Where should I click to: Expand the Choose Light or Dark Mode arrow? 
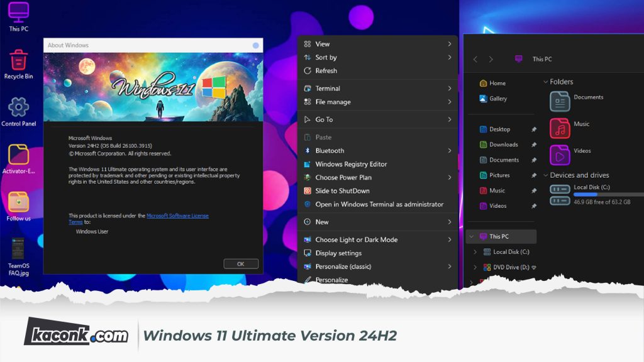point(450,239)
